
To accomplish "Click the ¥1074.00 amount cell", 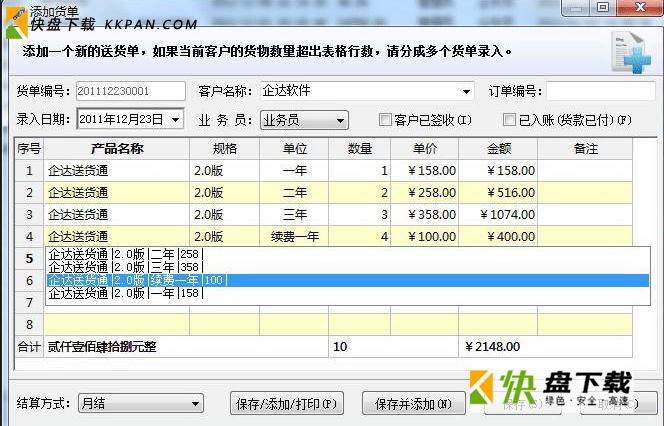I will click(x=498, y=215).
